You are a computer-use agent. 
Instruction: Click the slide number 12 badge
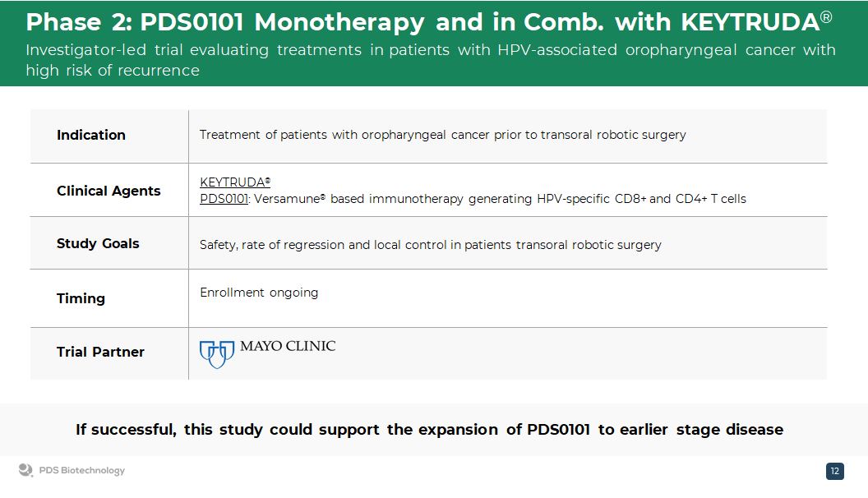click(834, 471)
